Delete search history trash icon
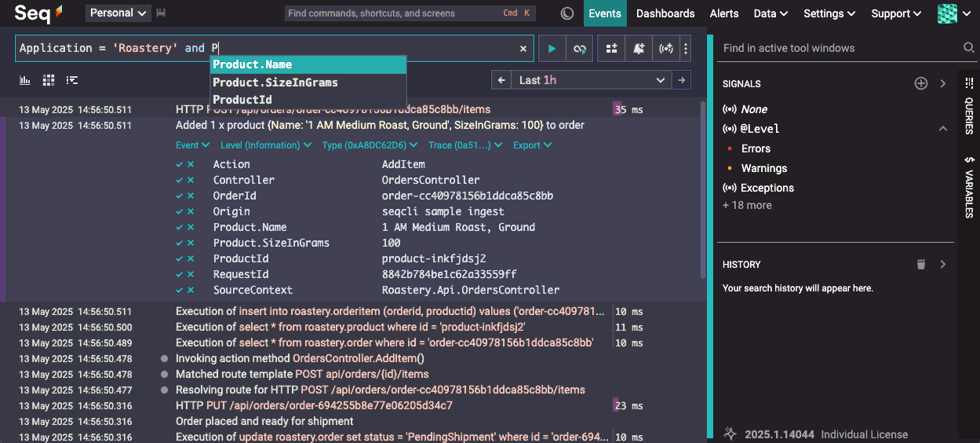 point(921,265)
